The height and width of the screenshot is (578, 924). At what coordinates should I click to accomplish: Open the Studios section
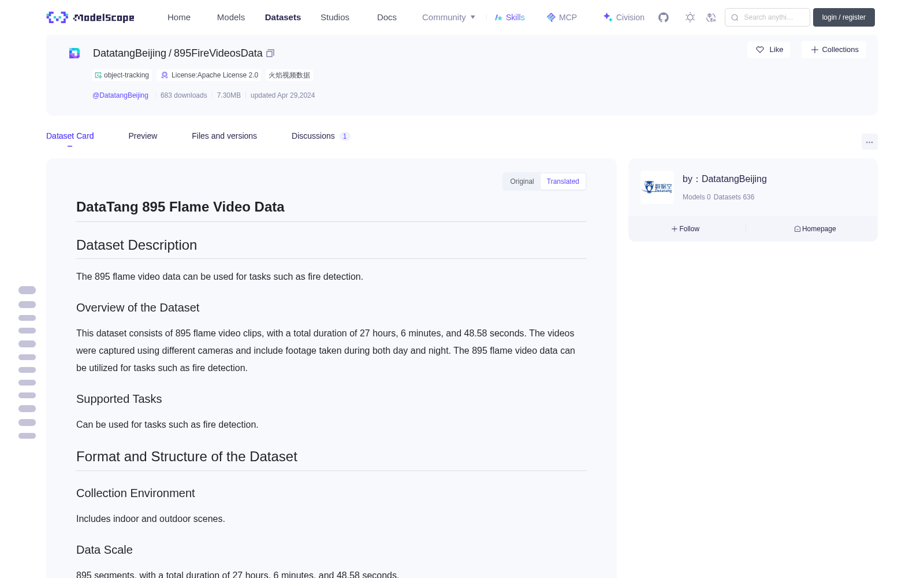(x=335, y=17)
